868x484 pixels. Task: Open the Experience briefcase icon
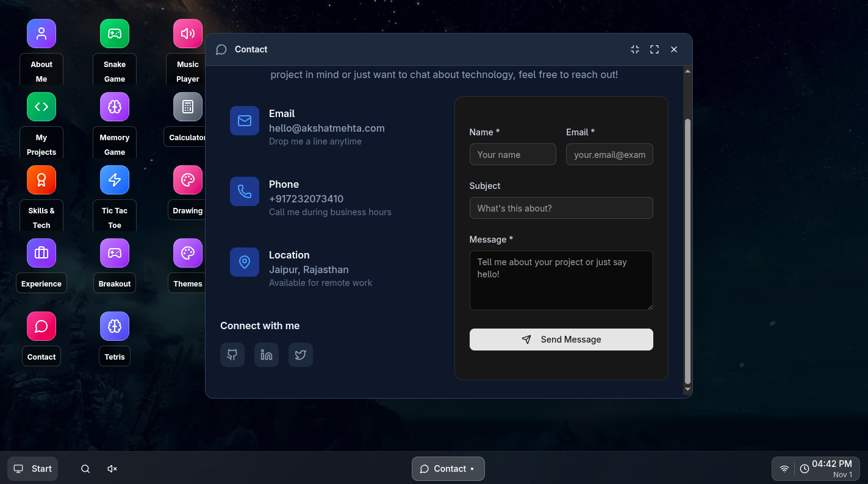[x=41, y=253]
